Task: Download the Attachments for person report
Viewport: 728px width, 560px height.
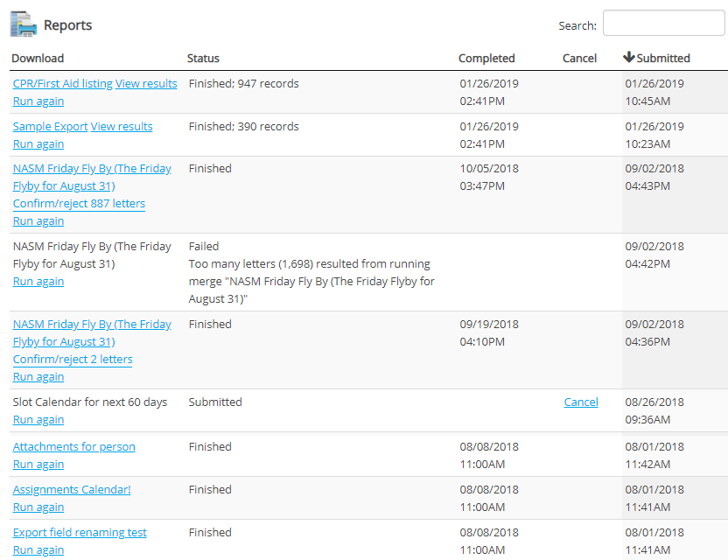Action: coord(73,447)
